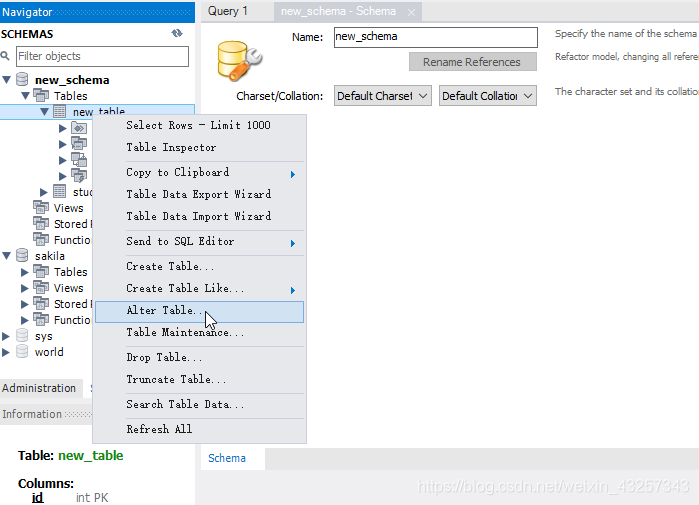Open Create Table Like... submenu
The height and width of the screenshot is (505, 699).
(199, 289)
